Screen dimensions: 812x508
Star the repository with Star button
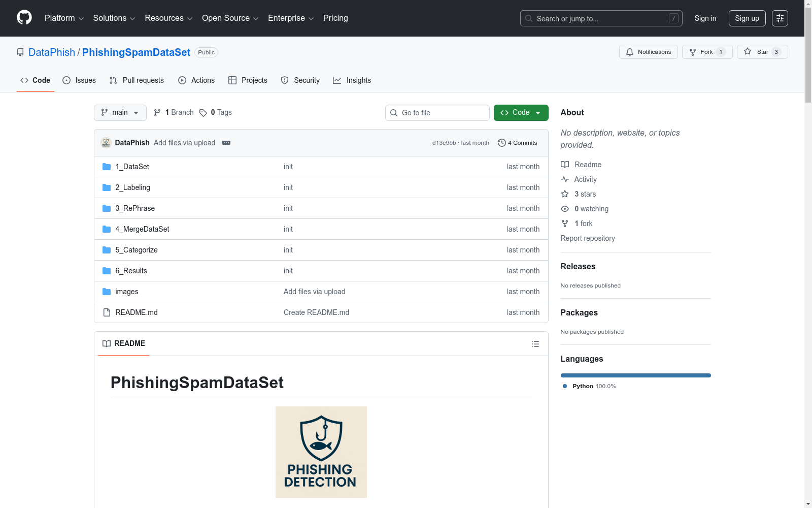(762, 52)
